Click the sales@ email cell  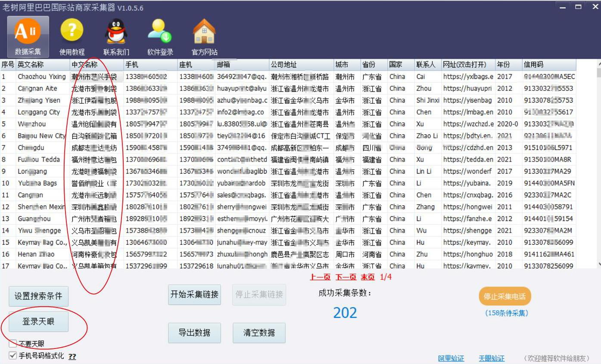(x=242, y=195)
